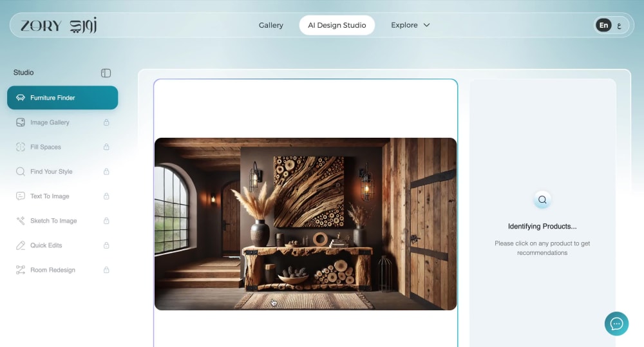
Task: Click the Quick Edits pencil icon
Action: click(21, 245)
